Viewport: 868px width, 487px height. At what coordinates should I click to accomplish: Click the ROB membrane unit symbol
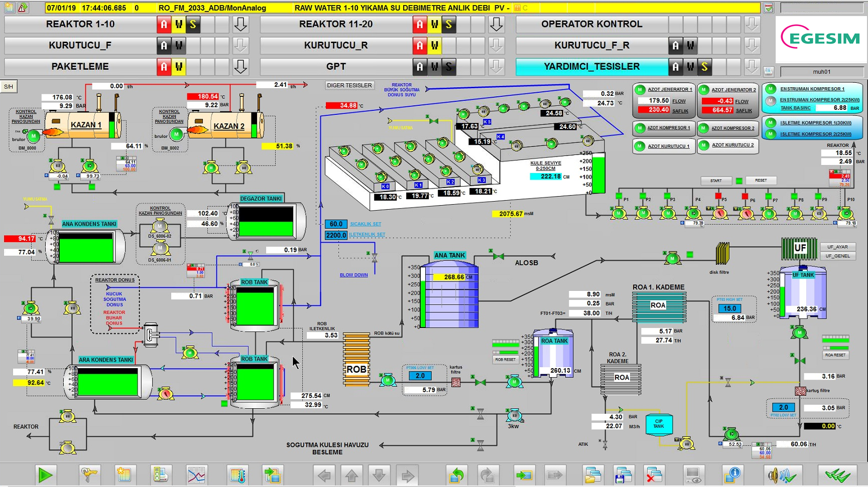point(356,360)
